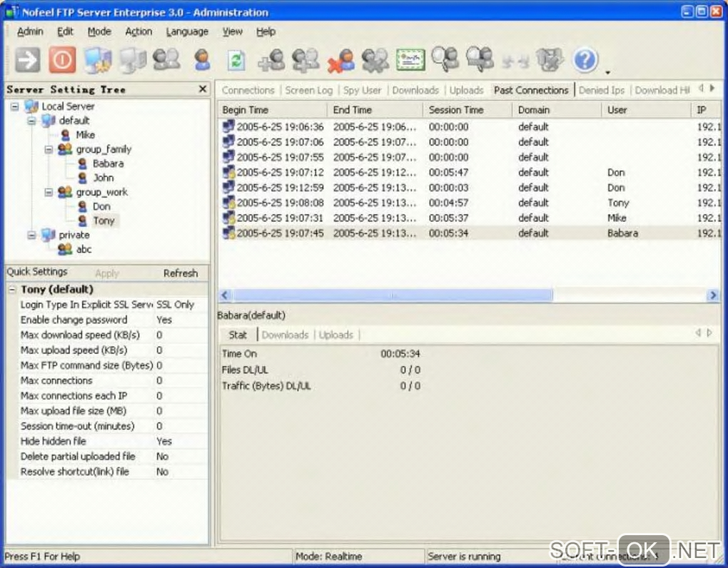Image resolution: width=728 pixels, height=568 pixels.
Task: Switch to the Denied Ips tab
Action: coord(601,90)
